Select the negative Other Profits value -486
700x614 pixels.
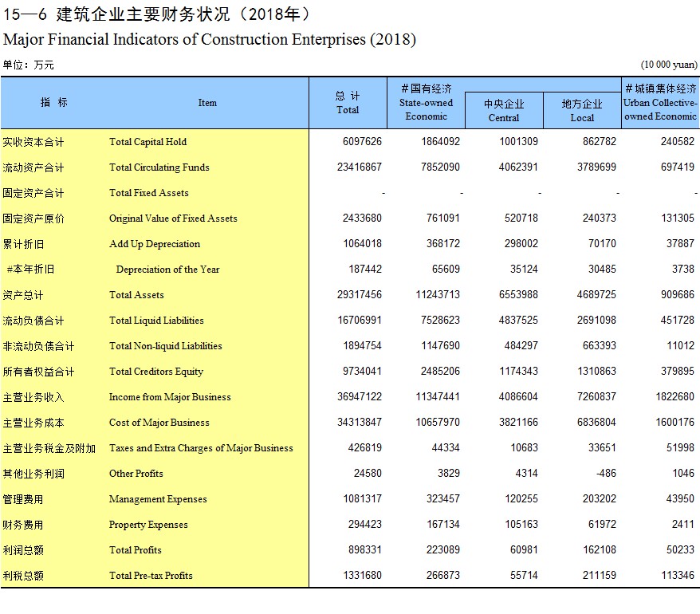point(606,474)
